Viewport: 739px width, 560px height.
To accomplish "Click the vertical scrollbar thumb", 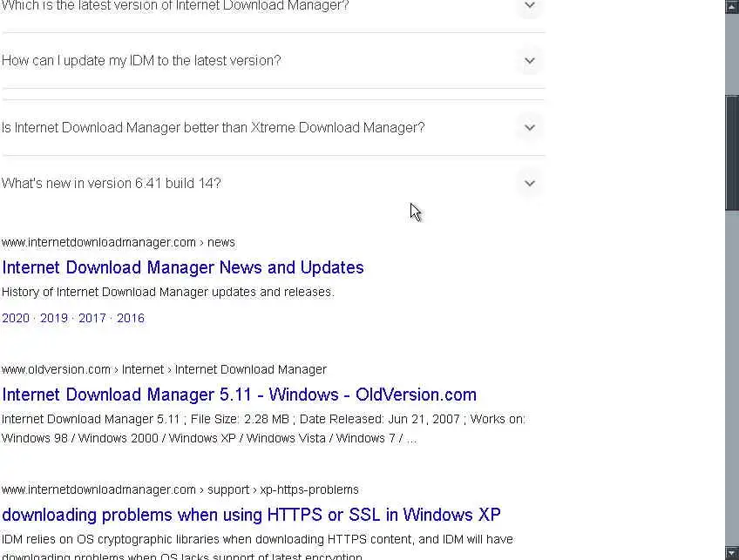I will click(732, 153).
